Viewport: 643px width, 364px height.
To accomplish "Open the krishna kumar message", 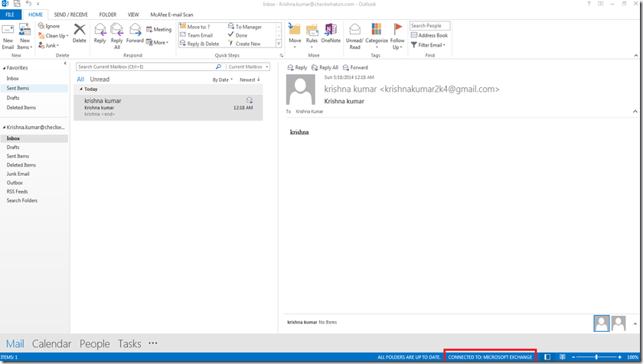I will 168,108.
